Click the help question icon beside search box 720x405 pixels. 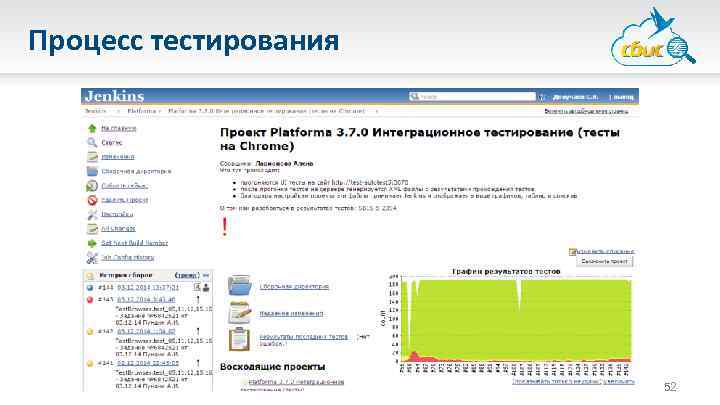[x=542, y=97]
